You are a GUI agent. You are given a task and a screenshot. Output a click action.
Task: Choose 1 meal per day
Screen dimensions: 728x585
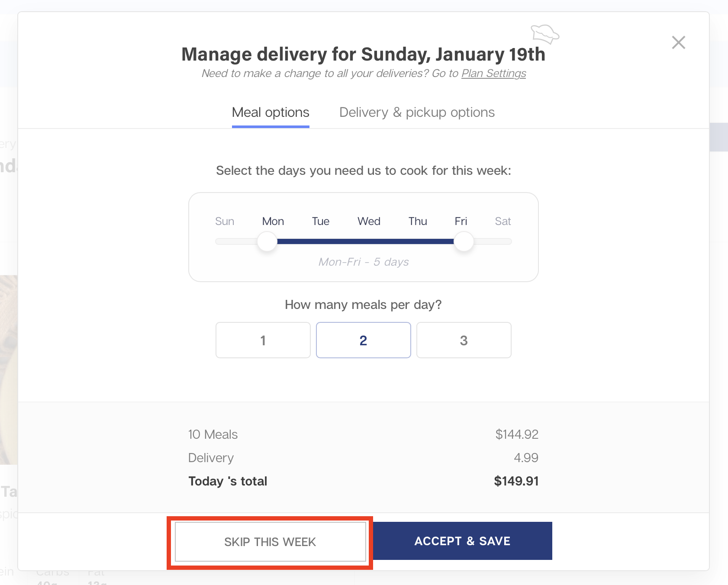pos(263,340)
